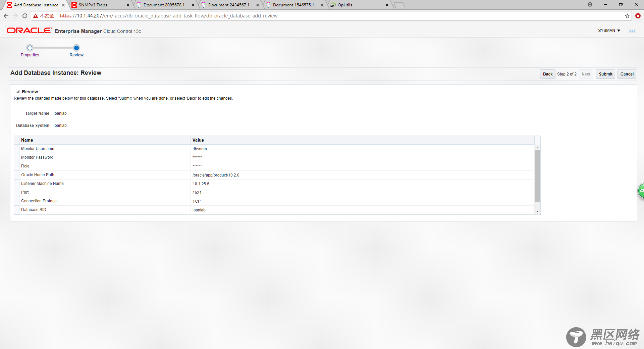Click the Target Name value loanlab
Screen dimensions: 644x349
[60, 113]
